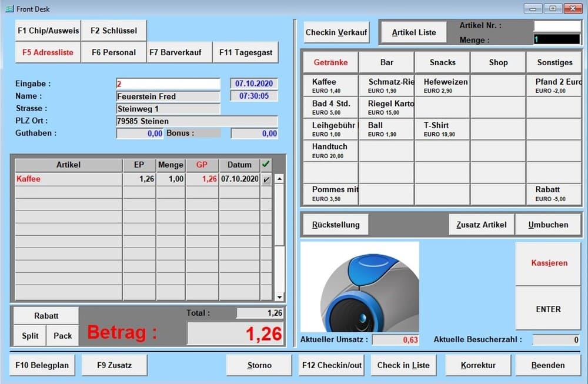Image resolution: width=588 pixels, height=384 pixels.
Task: Open the Snacks category tab
Action: point(442,62)
